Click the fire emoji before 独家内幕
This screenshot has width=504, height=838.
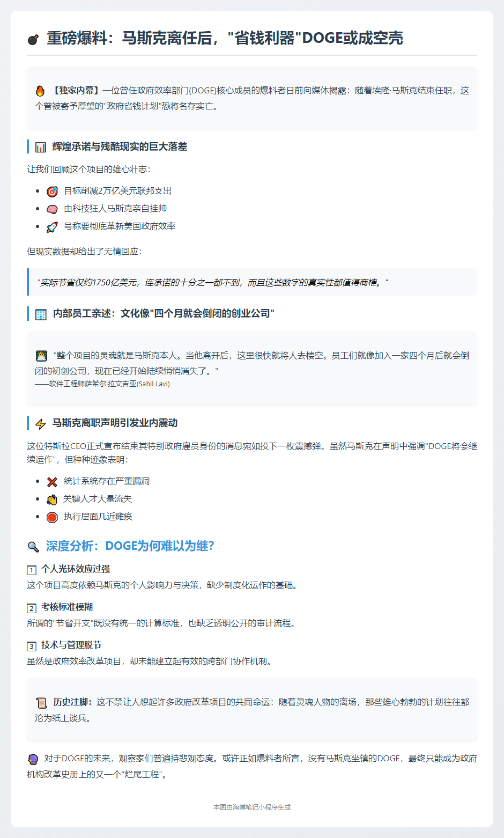[40, 91]
